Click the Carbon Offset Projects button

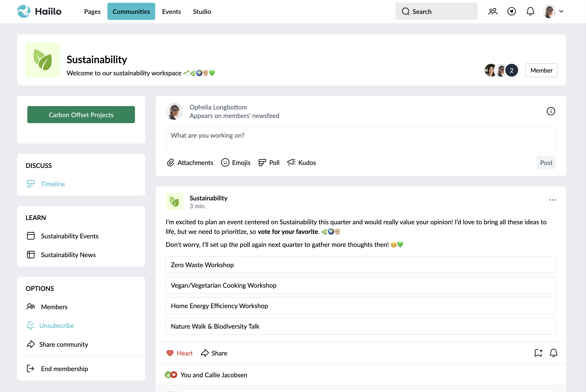[x=81, y=115]
